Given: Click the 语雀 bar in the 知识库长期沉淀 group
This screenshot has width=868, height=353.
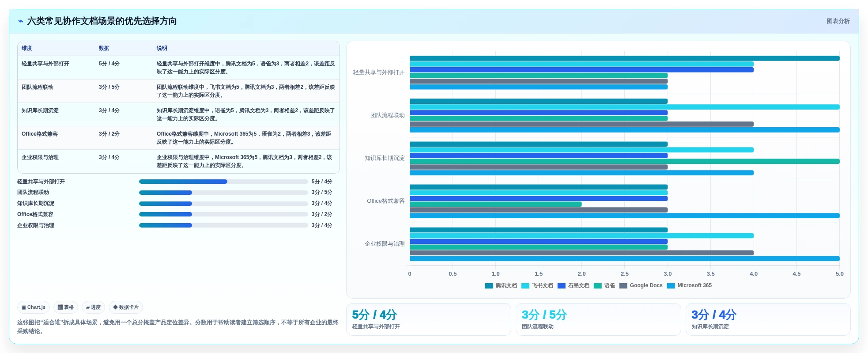Looking at the screenshot, I should pos(624,161).
